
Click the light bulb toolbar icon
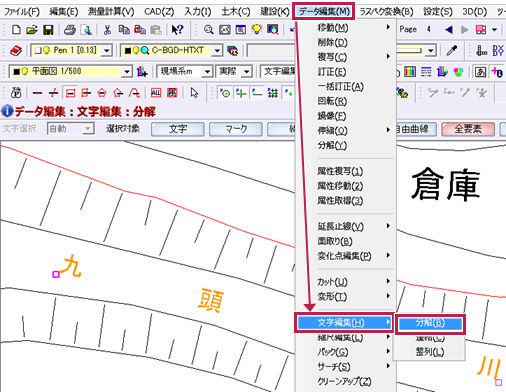[257, 30]
